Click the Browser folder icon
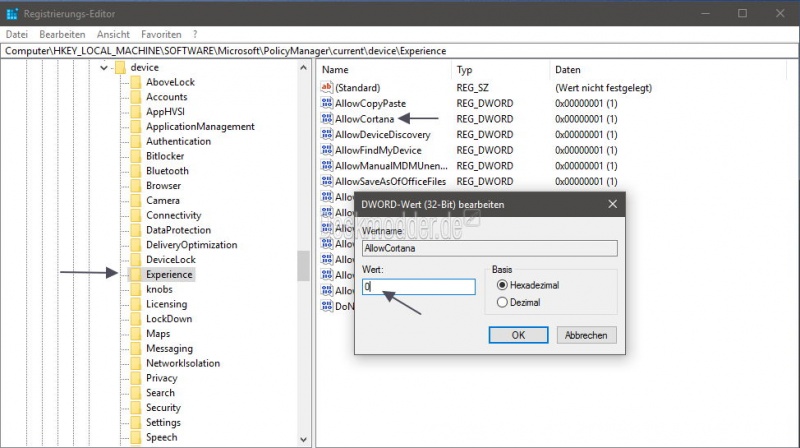Screen dimensions: 800x448 (136, 186)
